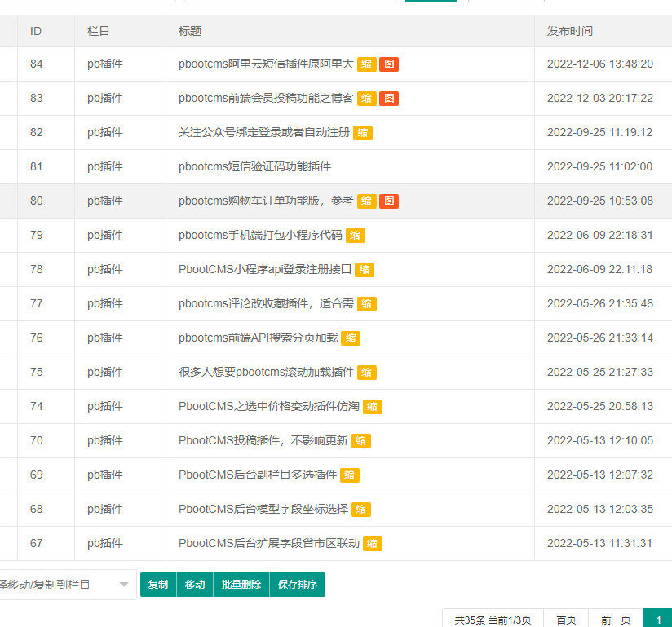
Task: Click the 缩 badge beside pbootcms手机端打包小程序代码
Action: (x=356, y=236)
